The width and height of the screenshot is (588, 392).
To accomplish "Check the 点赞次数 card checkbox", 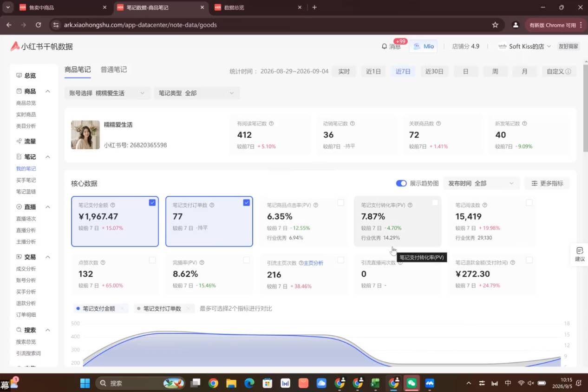I will (x=152, y=260).
